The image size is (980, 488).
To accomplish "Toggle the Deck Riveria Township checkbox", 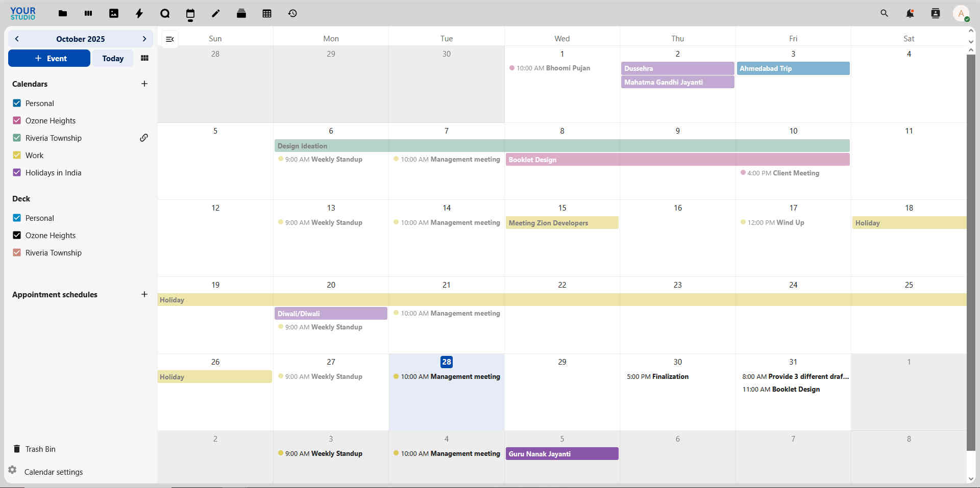I will 17,252.
